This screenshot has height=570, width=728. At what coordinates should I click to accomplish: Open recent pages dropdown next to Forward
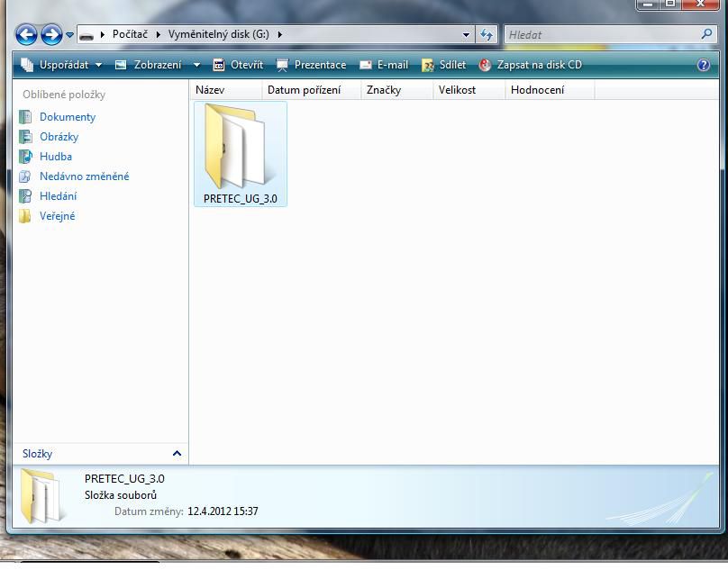tap(69, 35)
